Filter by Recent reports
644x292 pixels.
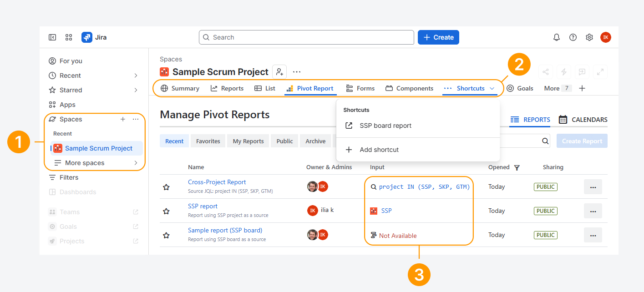[x=174, y=141]
